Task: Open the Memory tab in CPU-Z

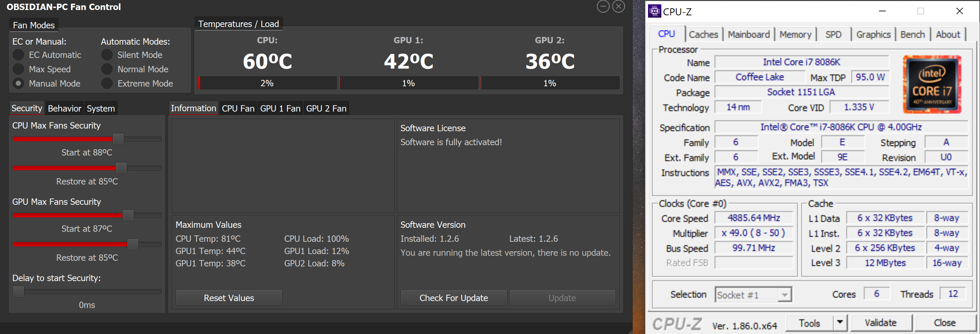Action: click(795, 35)
